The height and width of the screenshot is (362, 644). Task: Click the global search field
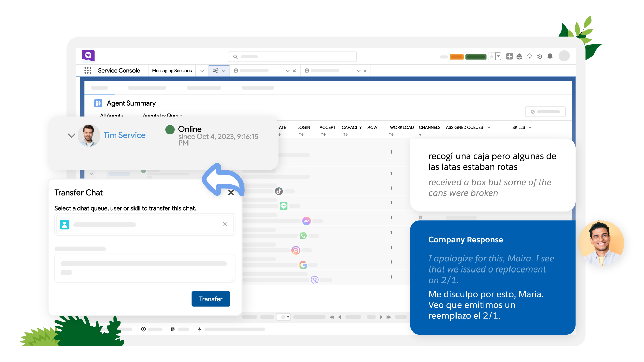pyautogui.click(x=292, y=56)
